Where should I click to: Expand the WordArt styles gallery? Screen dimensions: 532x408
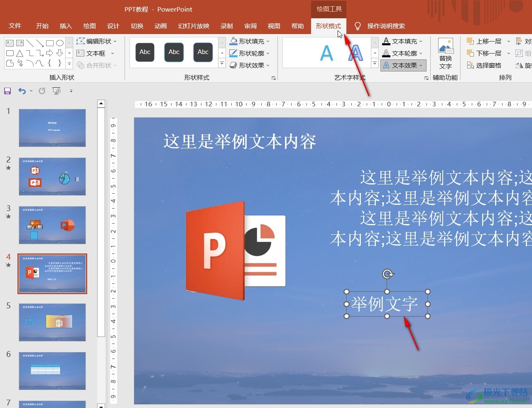(375, 64)
